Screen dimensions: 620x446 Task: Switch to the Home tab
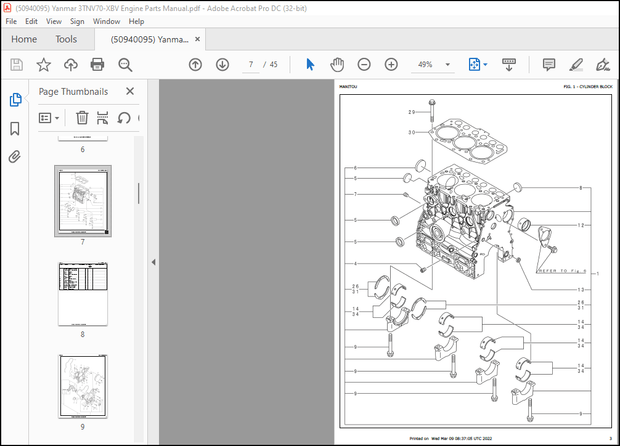(x=24, y=39)
